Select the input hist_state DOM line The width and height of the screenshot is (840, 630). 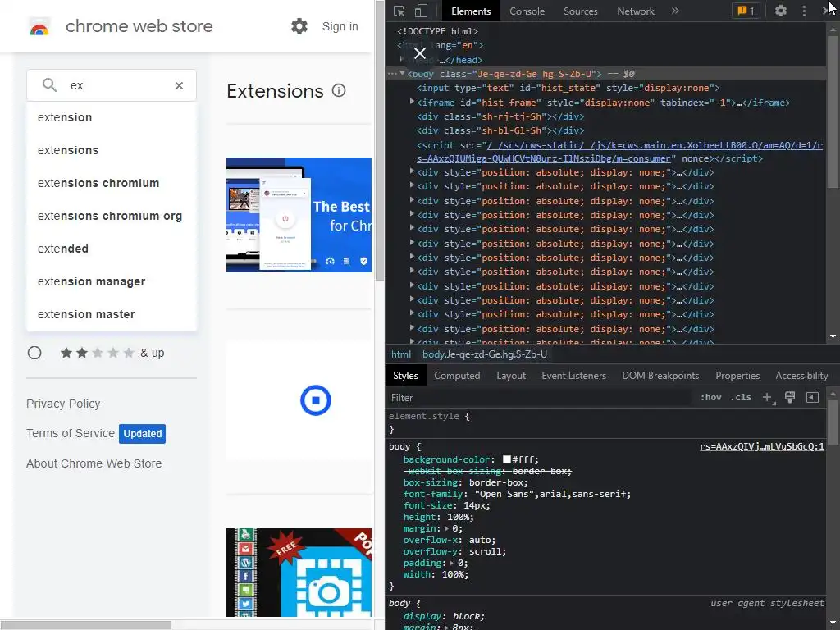tap(568, 88)
